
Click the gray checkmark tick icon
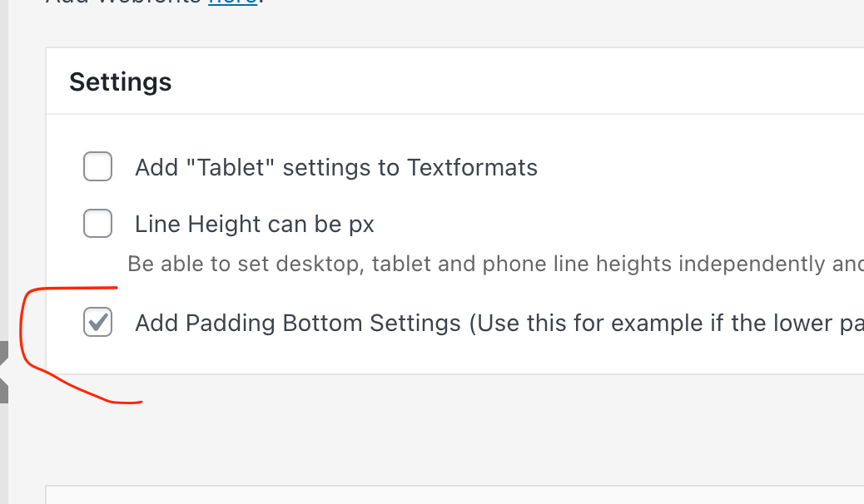[x=99, y=321]
